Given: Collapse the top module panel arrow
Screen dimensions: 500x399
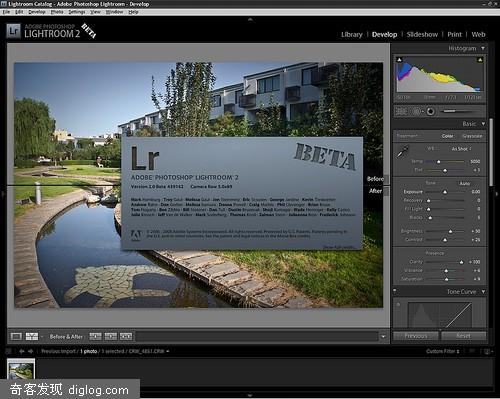Looking at the screenshot, I should pyautogui.click(x=250, y=20).
